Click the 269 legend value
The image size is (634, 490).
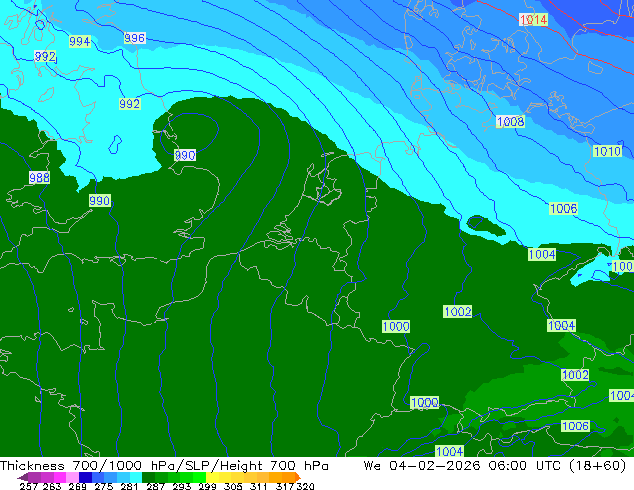point(77,486)
